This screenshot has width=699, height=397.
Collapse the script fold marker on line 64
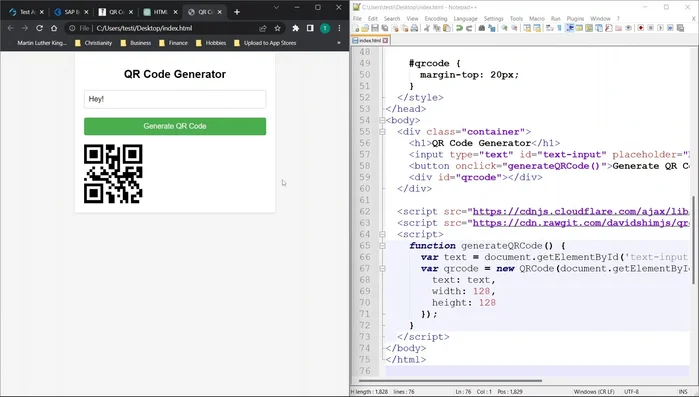(x=382, y=234)
